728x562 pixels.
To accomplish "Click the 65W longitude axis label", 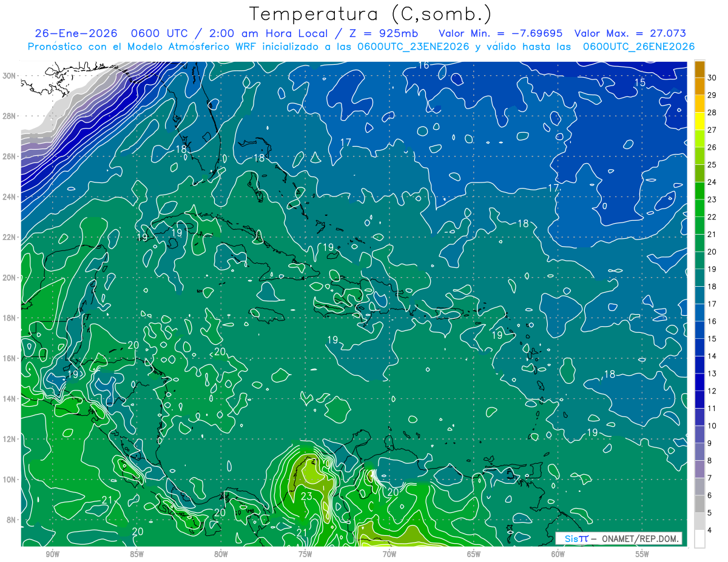I will (474, 555).
